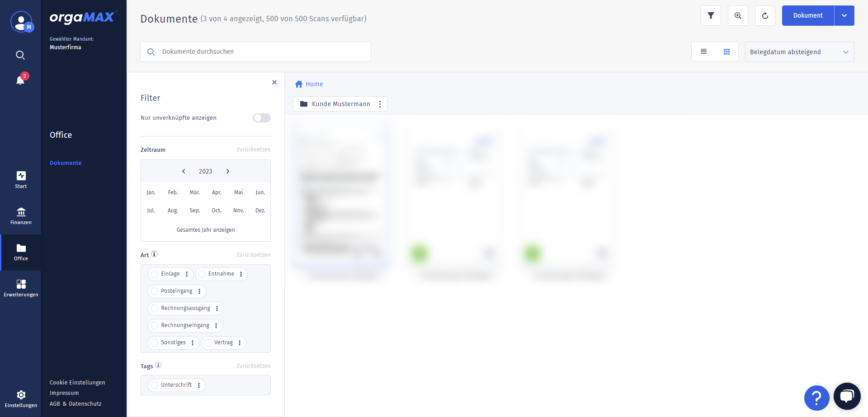Open notifications bell with red badge

pyautogui.click(x=20, y=80)
